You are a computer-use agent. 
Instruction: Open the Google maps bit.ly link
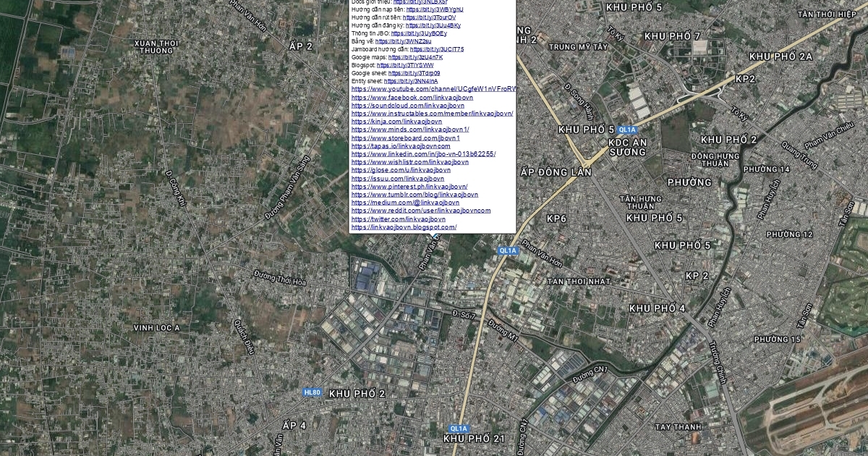(415, 57)
